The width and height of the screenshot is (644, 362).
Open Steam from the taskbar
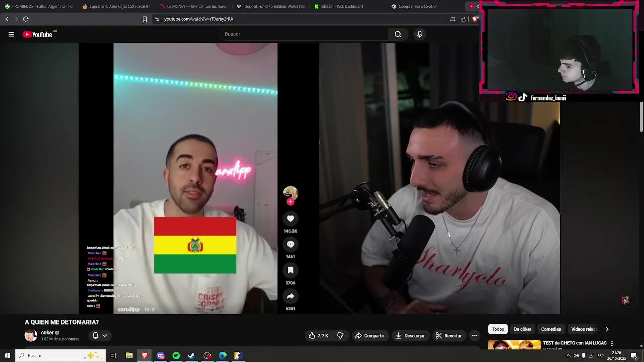tap(192, 356)
